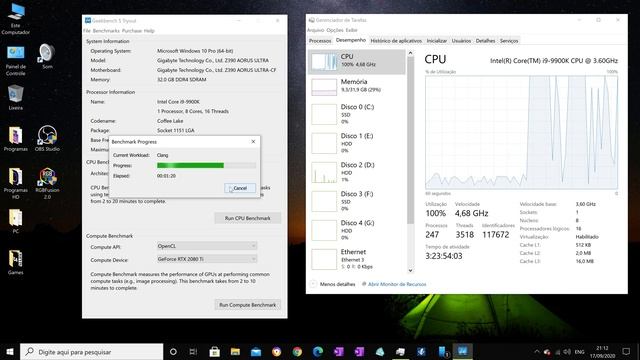Launch the RGBFusion 2.0 shortcut
This screenshot has width=640, height=360.
coord(47,183)
